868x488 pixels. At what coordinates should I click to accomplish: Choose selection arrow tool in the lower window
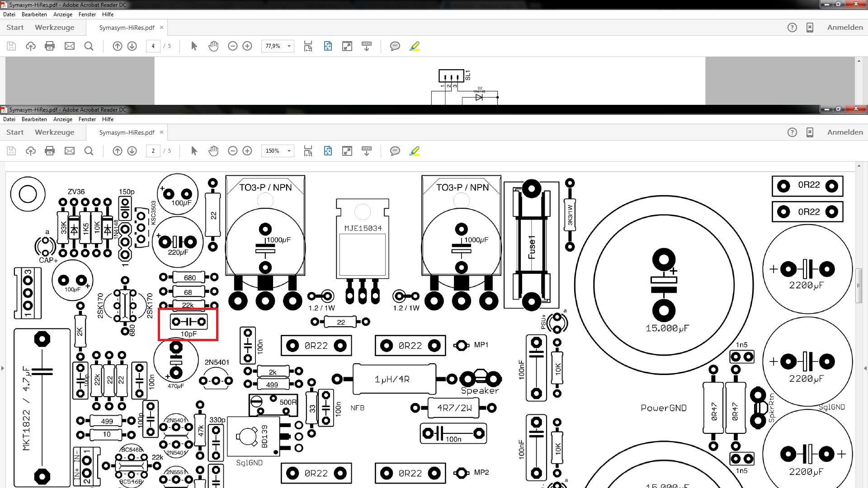tap(194, 151)
